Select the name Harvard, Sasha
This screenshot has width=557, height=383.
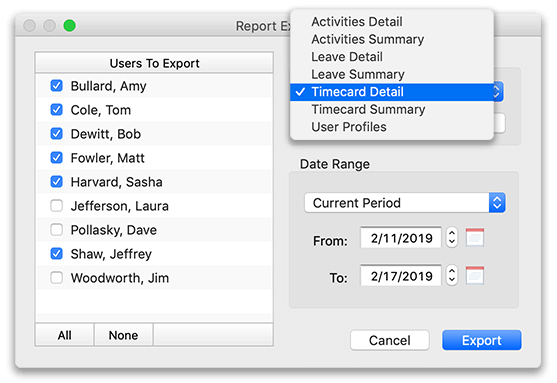click(117, 182)
